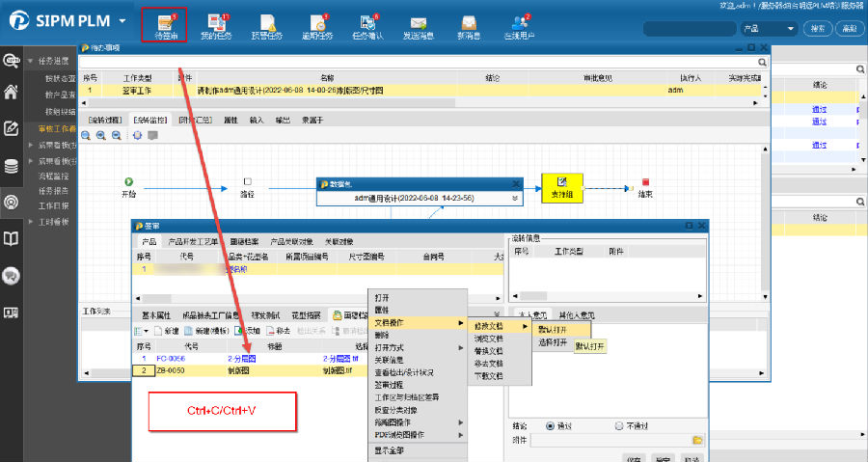Collapse the 任务进度 tree node
The width and height of the screenshot is (868, 462).
31,61
